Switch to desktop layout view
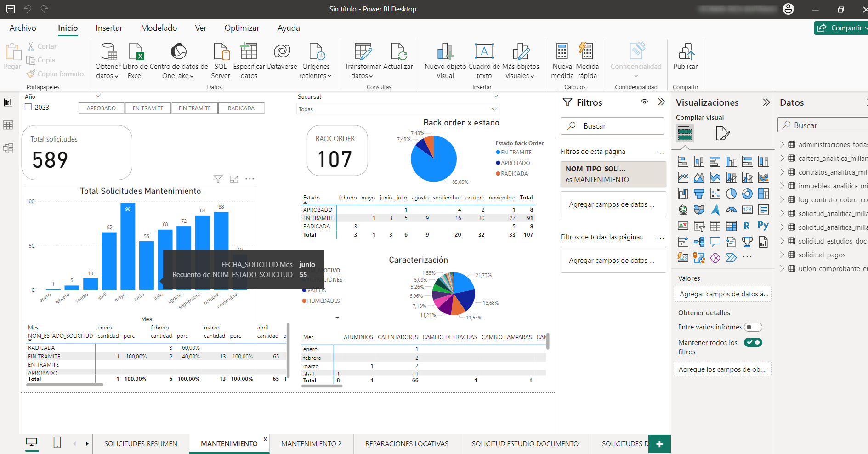 click(32, 443)
